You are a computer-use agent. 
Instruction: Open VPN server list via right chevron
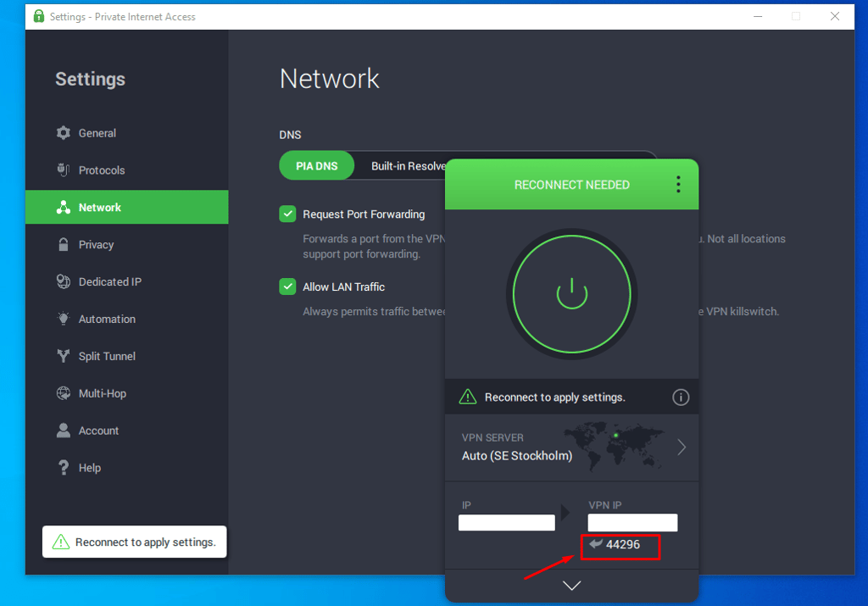pos(682,447)
